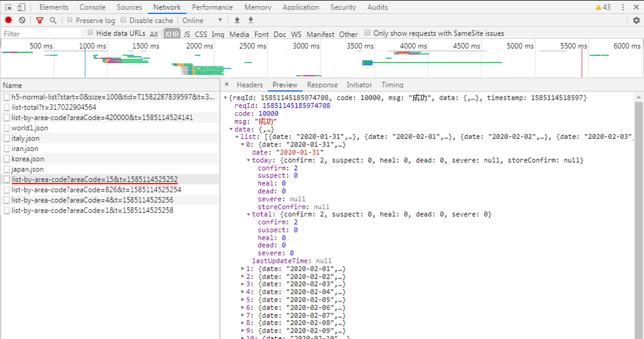Viewport: 644px width, 339px height.
Task: Collapse the data object node
Action: click(231, 129)
